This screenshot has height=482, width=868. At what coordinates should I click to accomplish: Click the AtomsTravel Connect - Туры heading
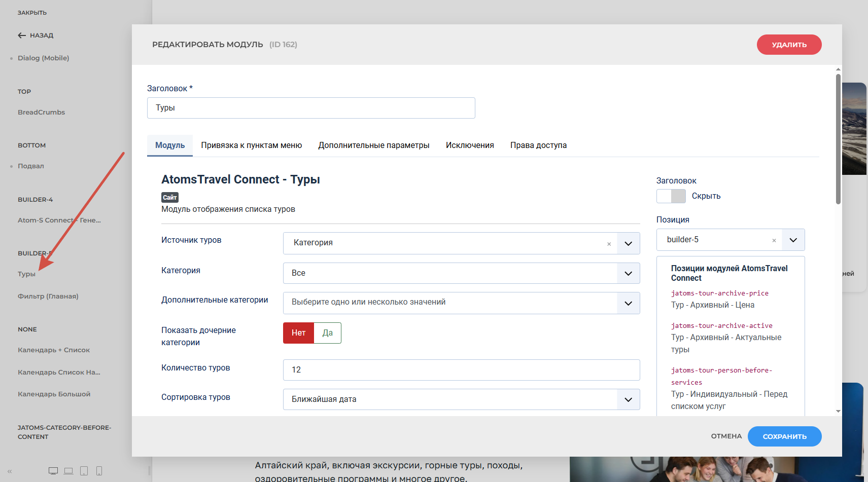pos(240,180)
